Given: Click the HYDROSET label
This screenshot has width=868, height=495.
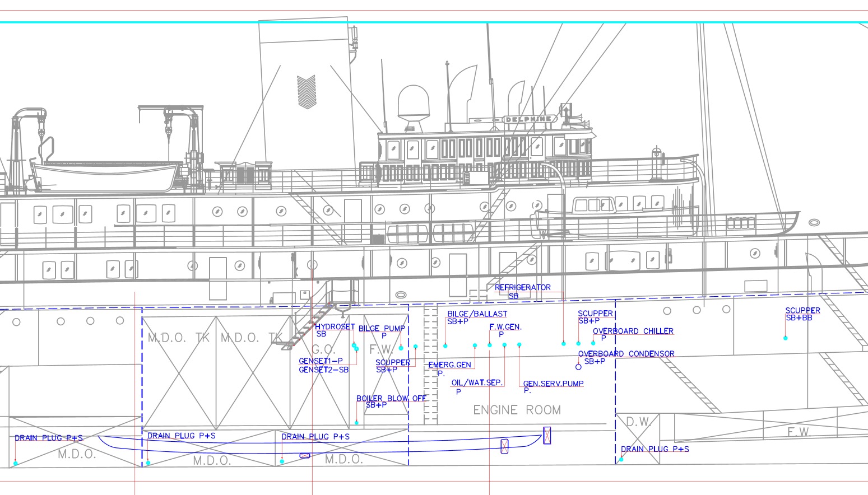Looking at the screenshot, I should 335,327.
